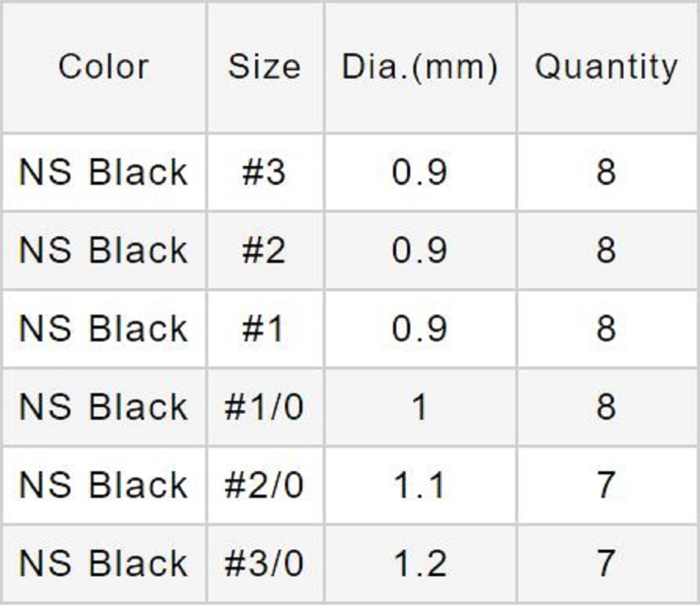This screenshot has width=700, height=606.
Task: Click the quantity 7 in the #2/0 row
Action: [606, 485]
